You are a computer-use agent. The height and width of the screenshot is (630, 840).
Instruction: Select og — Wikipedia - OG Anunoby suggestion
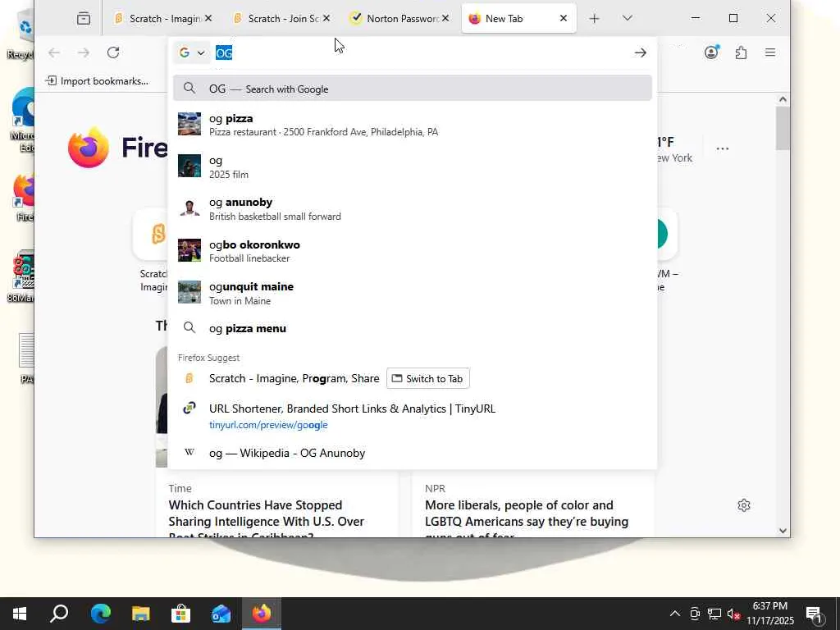coord(413,453)
